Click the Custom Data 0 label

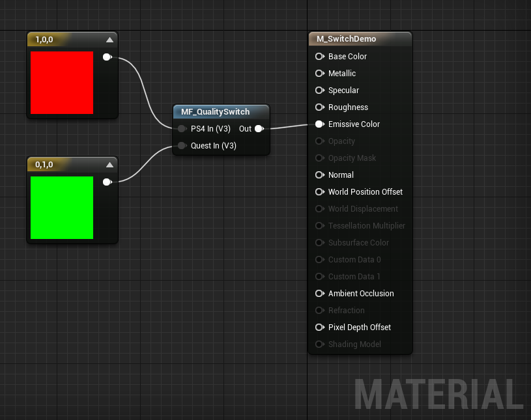[x=354, y=260]
